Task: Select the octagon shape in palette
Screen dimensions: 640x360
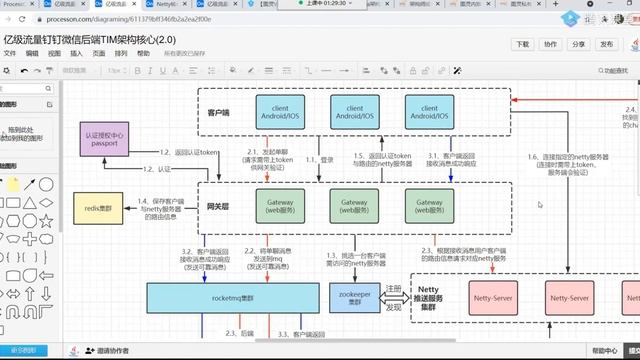Action: 29,221
